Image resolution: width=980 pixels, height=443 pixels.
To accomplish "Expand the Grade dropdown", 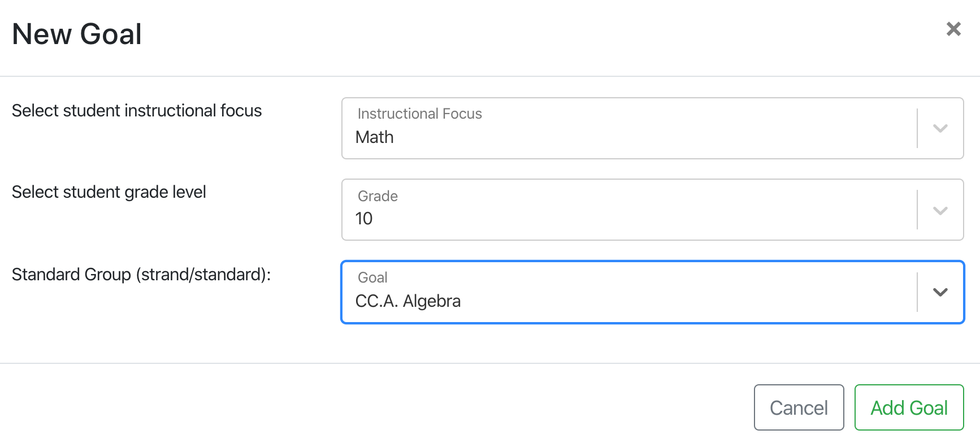I will click(x=627, y=210).
